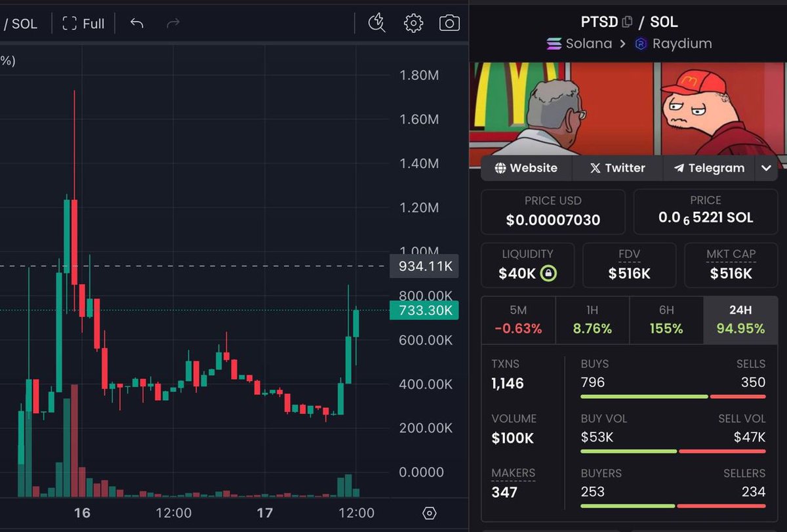The width and height of the screenshot is (787, 532).
Task: Click the SELLERS 234 value
Action: tap(753, 491)
